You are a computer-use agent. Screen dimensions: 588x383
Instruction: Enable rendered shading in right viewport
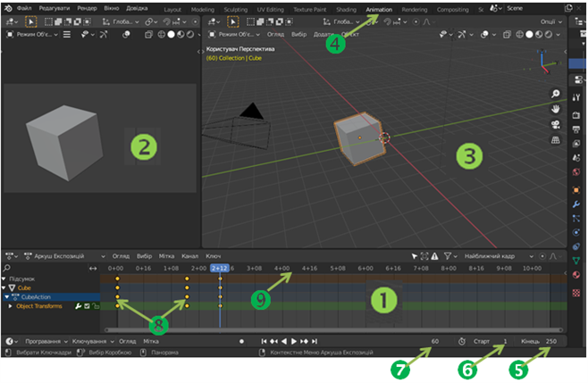point(549,35)
